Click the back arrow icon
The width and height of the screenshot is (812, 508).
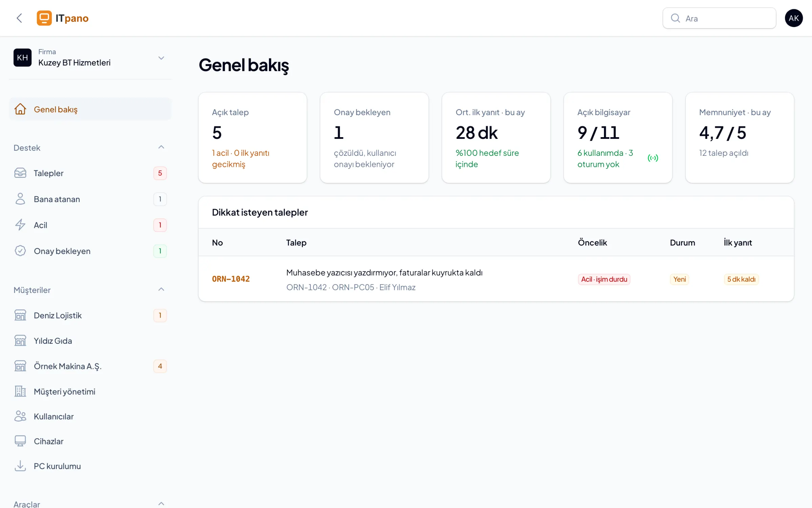(19, 18)
